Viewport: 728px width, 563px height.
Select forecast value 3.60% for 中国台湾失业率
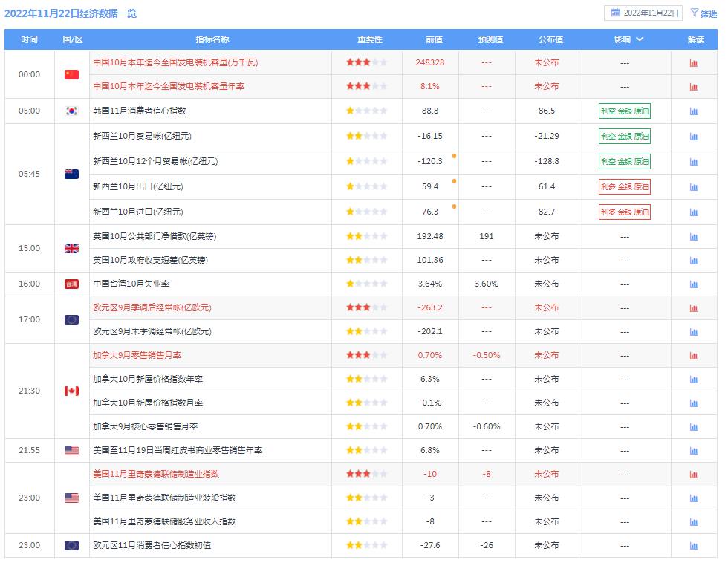pyautogui.click(x=487, y=284)
